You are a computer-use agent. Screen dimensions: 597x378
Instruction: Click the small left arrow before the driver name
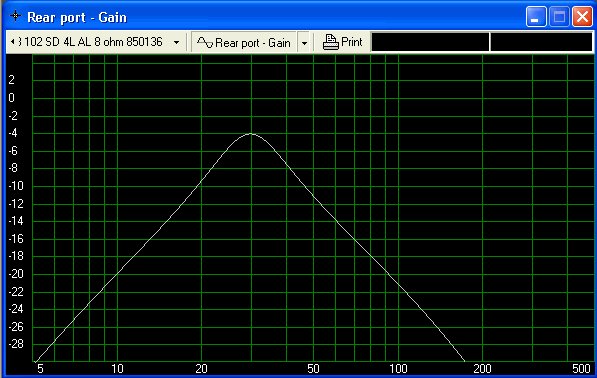click(13, 41)
